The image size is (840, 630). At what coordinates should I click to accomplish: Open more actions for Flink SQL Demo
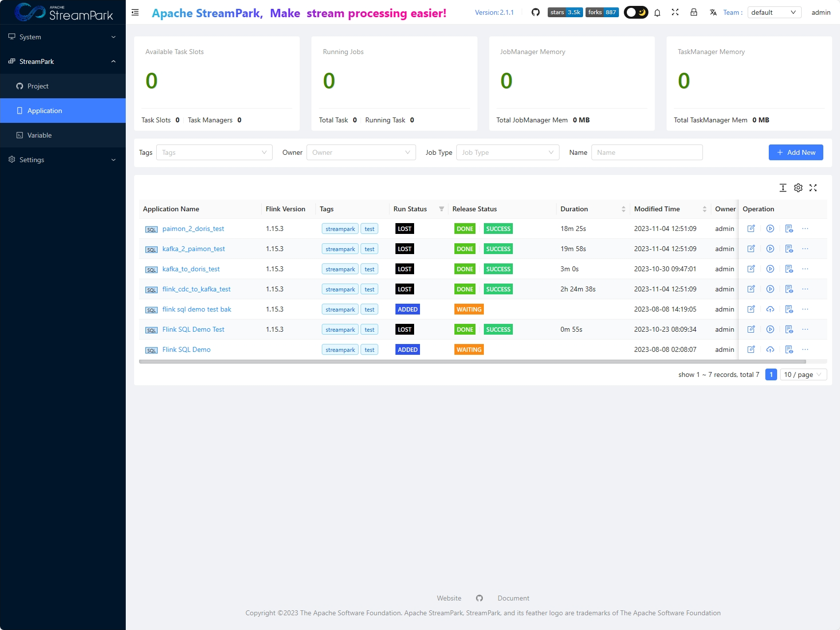[x=805, y=349]
